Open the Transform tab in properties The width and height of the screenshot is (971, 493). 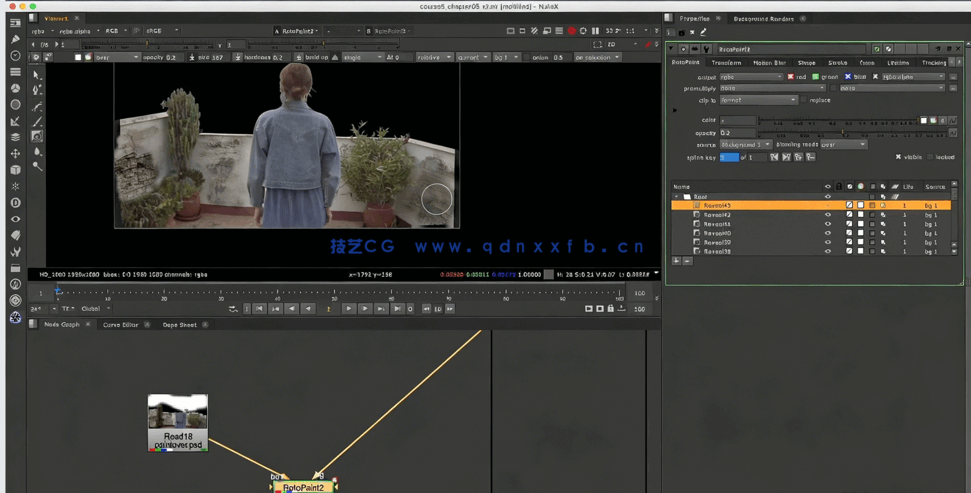(726, 62)
